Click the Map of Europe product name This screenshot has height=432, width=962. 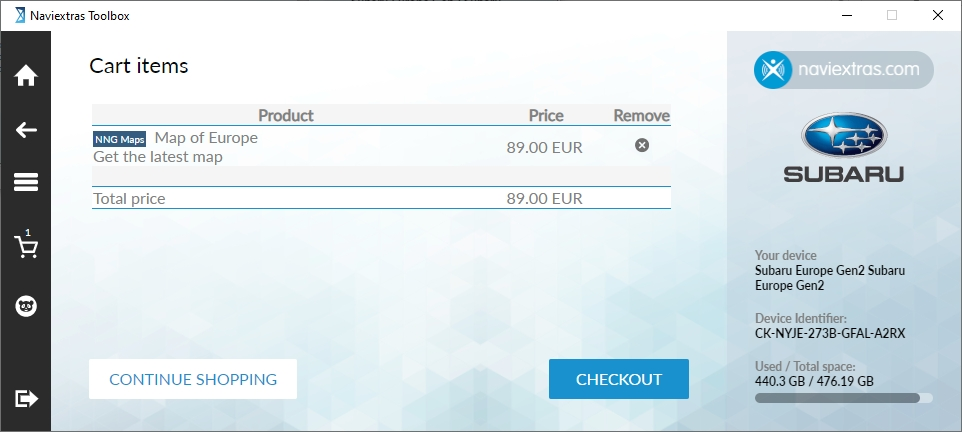click(x=206, y=138)
